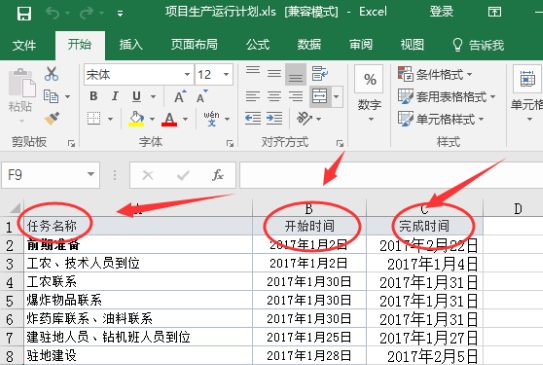This screenshot has height=365, width=543.
Task: Open Quick Access Toolbar customization arrow
Action: pos(120,14)
